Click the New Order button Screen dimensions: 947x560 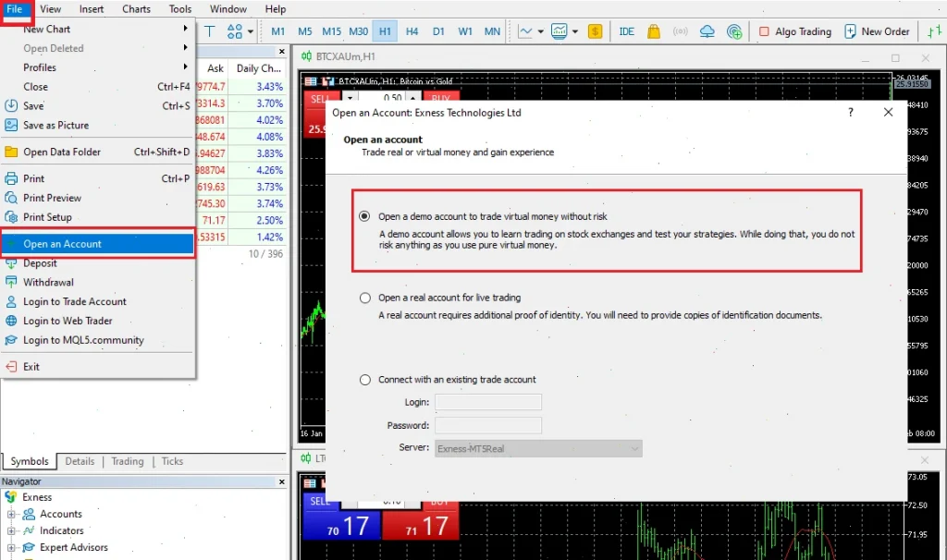click(875, 30)
